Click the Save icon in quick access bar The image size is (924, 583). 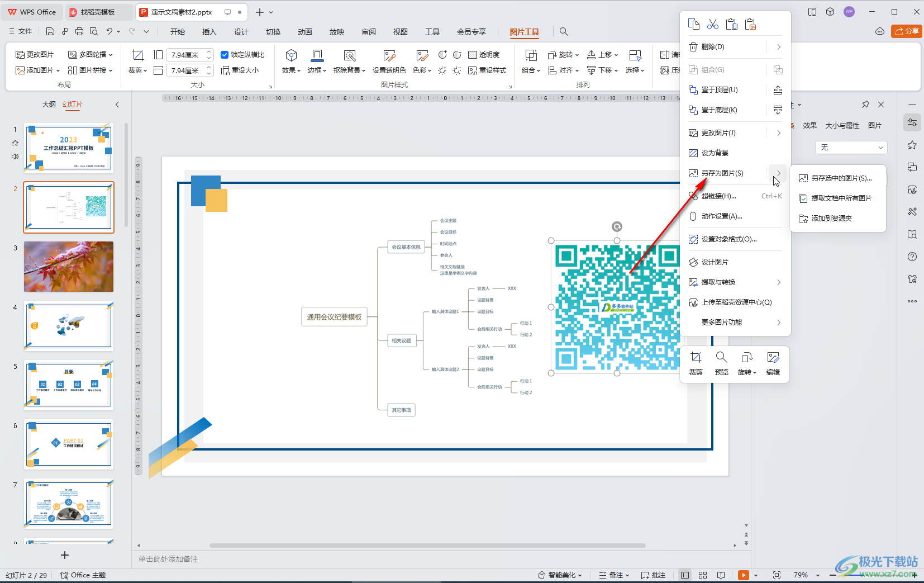[50, 31]
